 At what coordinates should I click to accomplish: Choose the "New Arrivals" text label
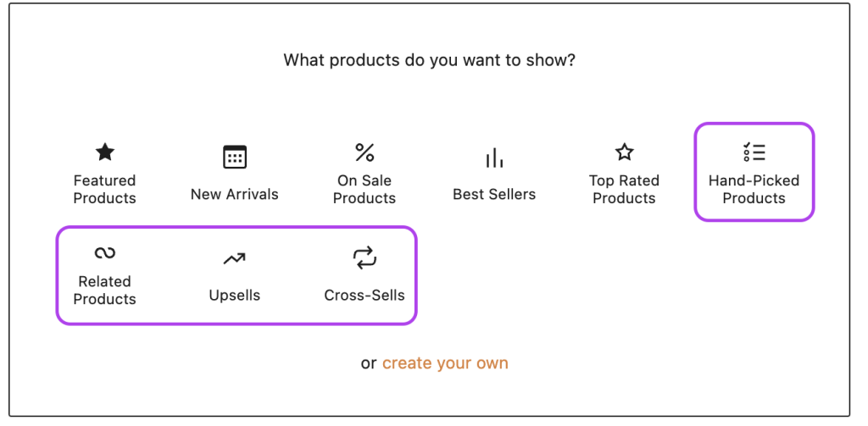point(235,194)
